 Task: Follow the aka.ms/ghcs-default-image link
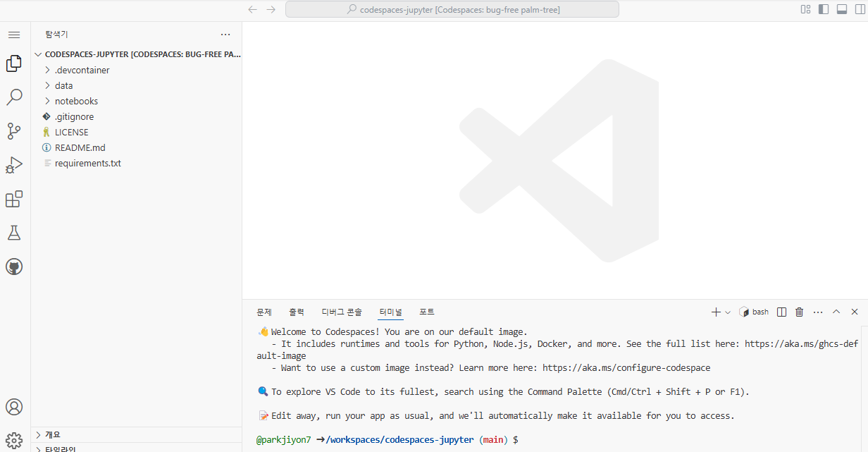(x=802, y=344)
